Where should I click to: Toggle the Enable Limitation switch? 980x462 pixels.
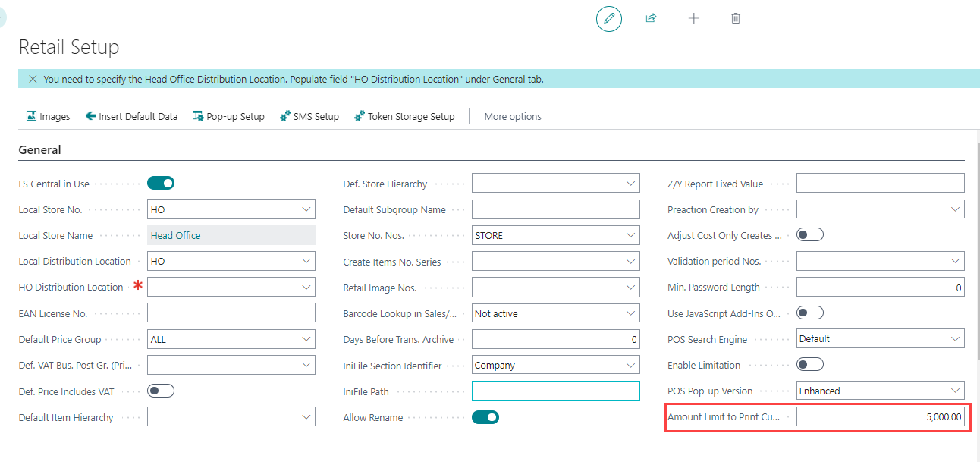[x=810, y=364]
